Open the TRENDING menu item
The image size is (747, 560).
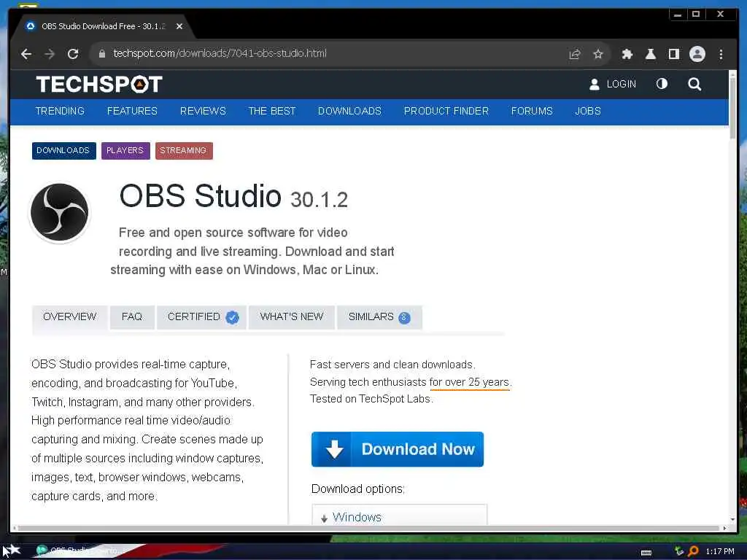[60, 111]
